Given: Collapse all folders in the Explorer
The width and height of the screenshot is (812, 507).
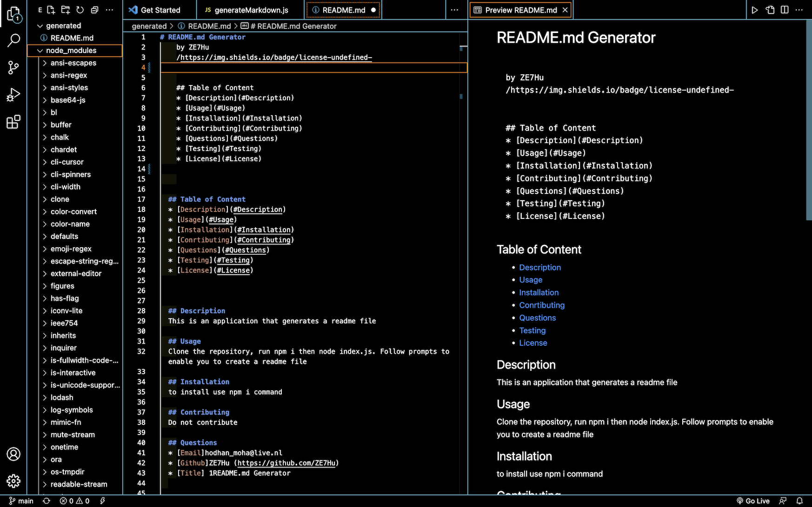Looking at the screenshot, I should click(x=94, y=10).
